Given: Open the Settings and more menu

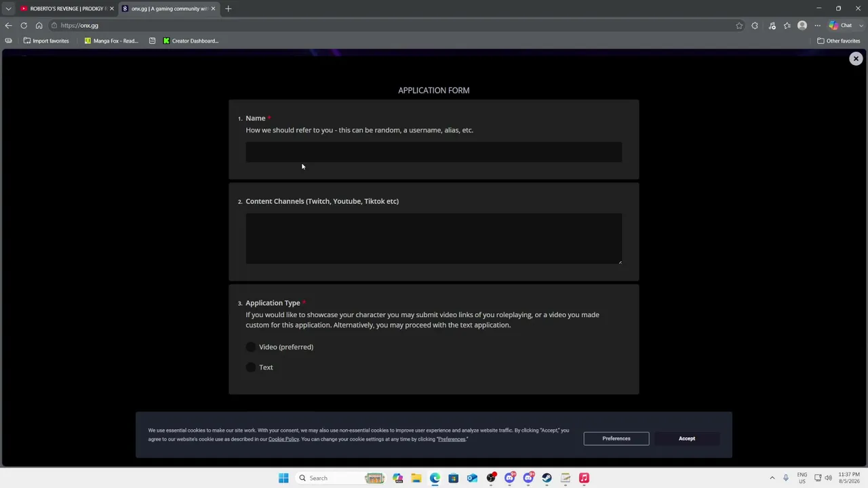Looking at the screenshot, I should 817,26.
